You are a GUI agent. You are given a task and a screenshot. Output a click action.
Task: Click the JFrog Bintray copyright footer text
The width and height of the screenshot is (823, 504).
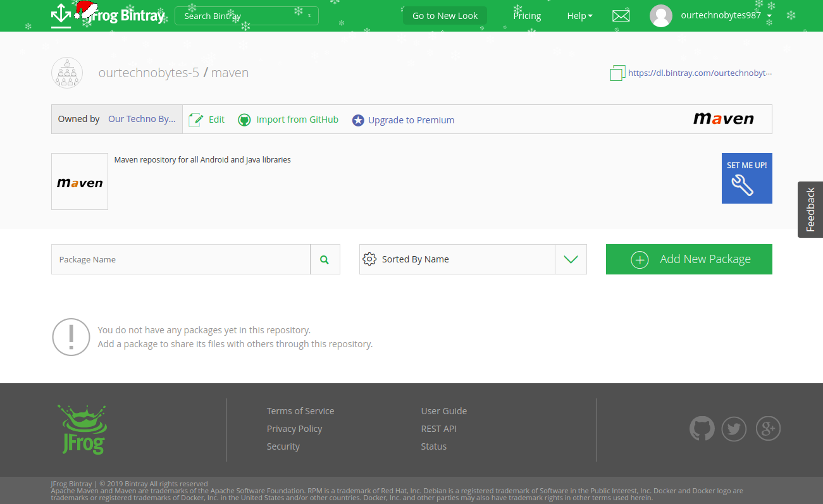pos(129,484)
